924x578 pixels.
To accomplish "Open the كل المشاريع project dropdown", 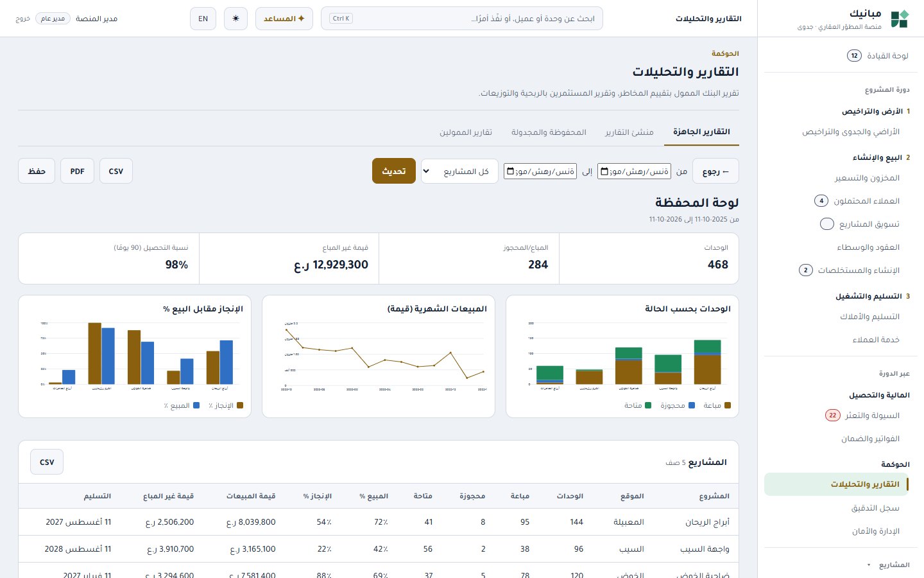I will (x=459, y=171).
